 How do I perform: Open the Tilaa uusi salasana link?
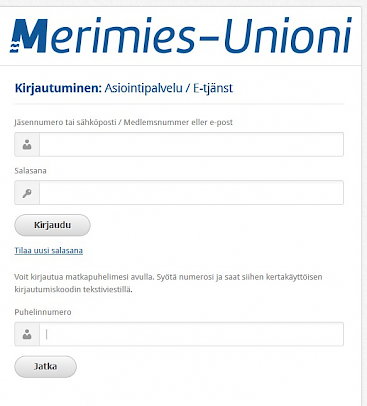coord(49,250)
